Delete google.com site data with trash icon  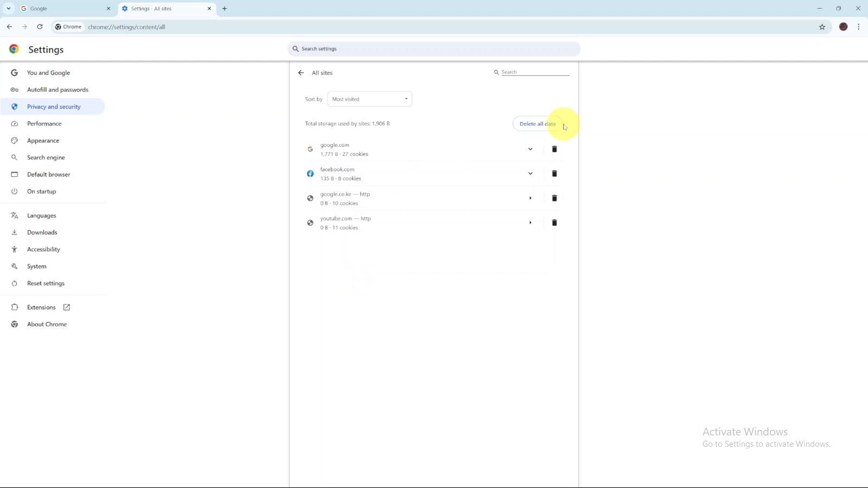(554, 149)
